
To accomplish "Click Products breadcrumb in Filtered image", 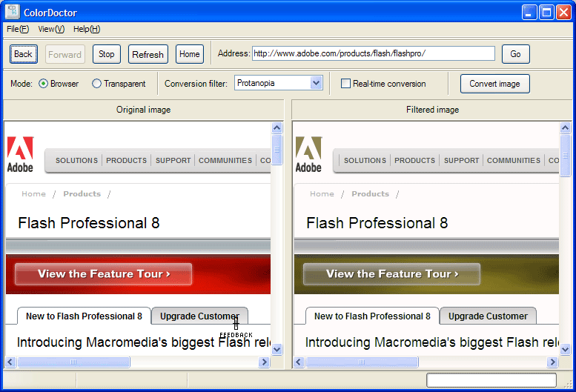I will point(371,194).
